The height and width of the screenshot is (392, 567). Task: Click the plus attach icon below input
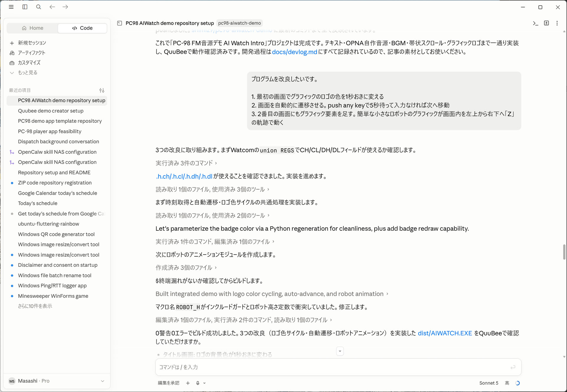point(188,383)
